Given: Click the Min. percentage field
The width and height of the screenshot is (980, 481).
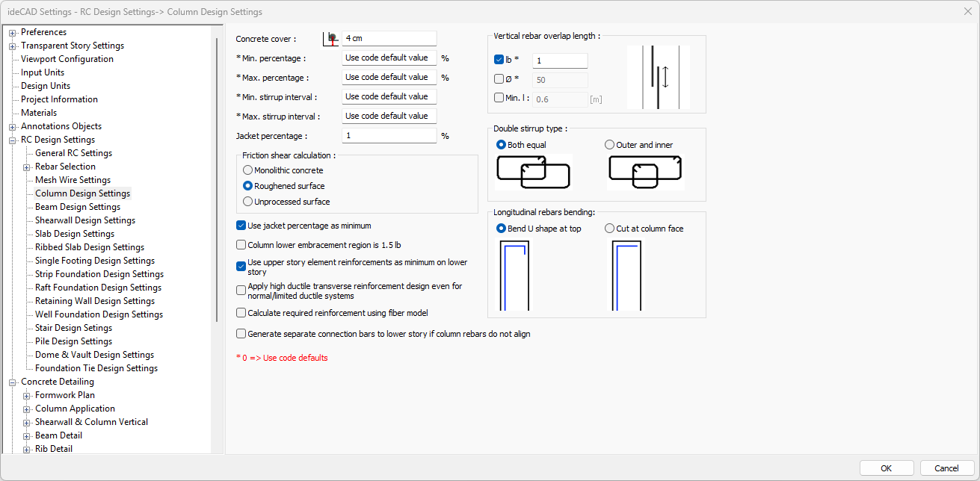Looking at the screenshot, I should pyautogui.click(x=389, y=58).
